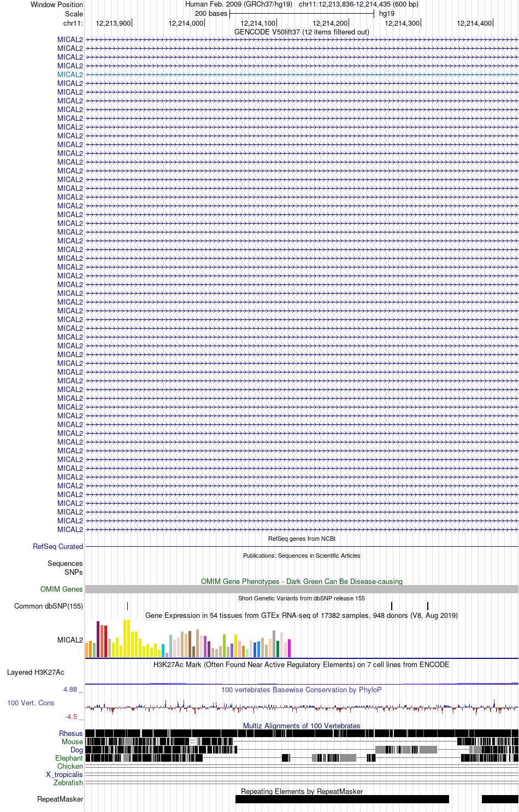Click the 'RepeatMasker' side label
This screenshot has height=812, width=519.
click(x=60, y=799)
